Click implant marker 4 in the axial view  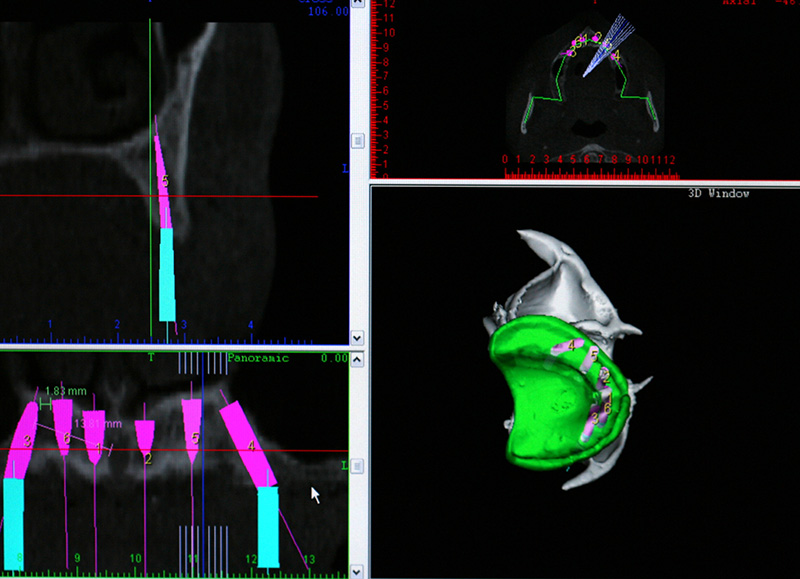click(616, 57)
